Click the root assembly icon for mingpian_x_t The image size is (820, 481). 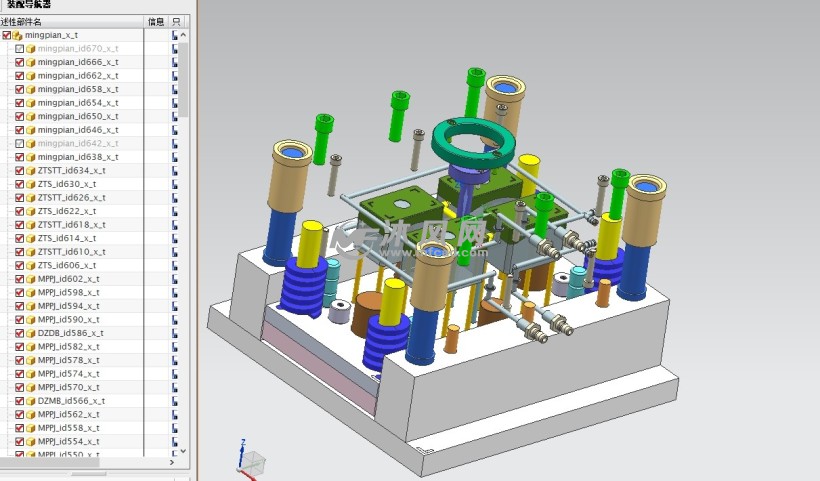tap(17, 35)
